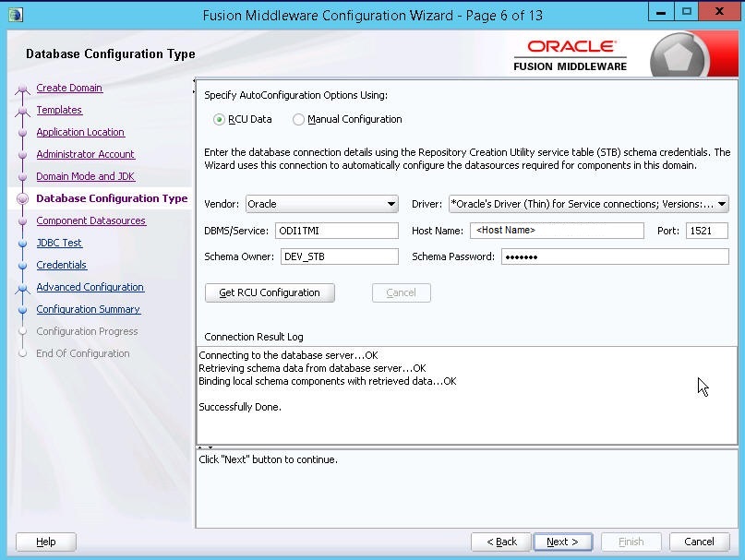Select the Manual Configuration option
The height and width of the screenshot is (560, 745).
coord(297,121)
